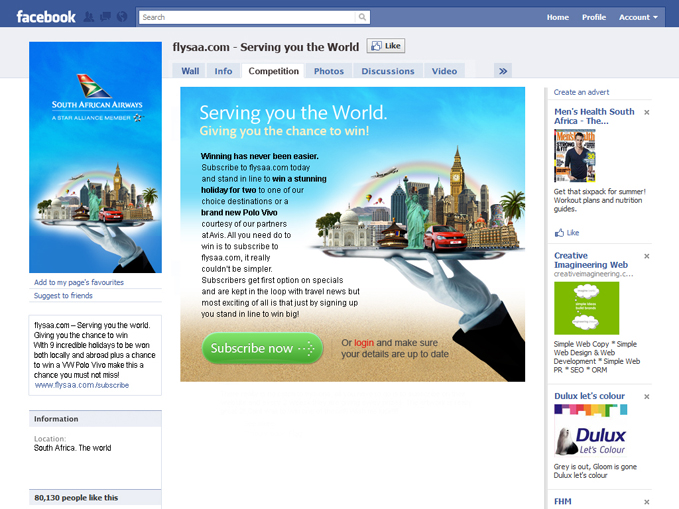Follow the red login link
This screenshot has width=679, height=509.
(x=364, y=343)
